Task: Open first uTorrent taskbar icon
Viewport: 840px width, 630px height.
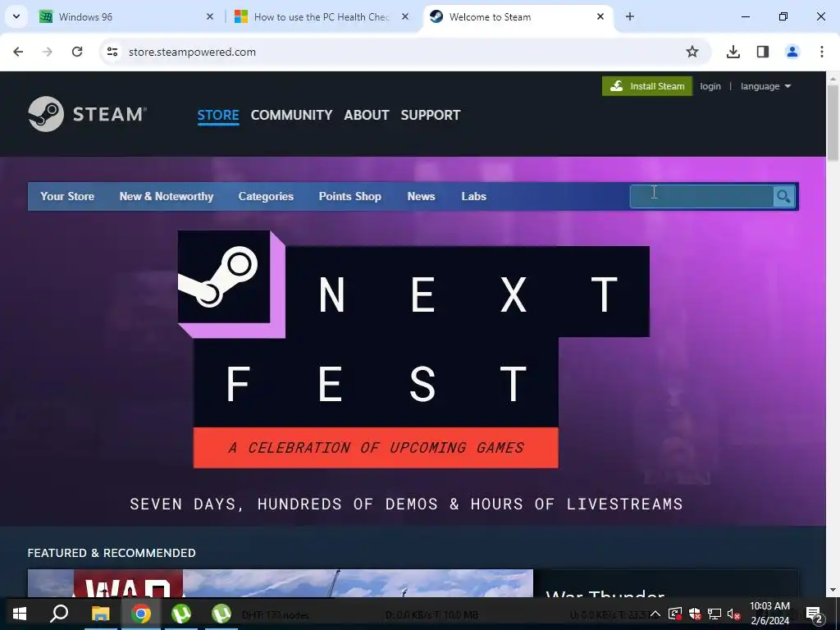Action: (181, 614)
